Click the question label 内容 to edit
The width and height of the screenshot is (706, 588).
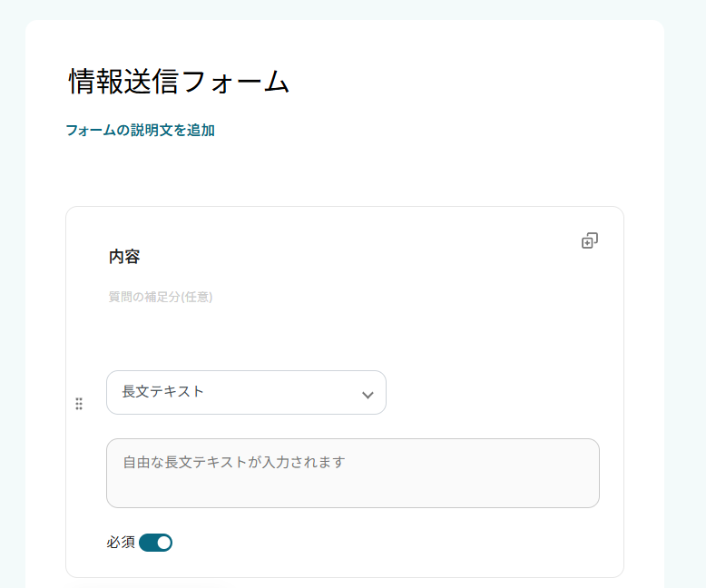tap(124, 257)
